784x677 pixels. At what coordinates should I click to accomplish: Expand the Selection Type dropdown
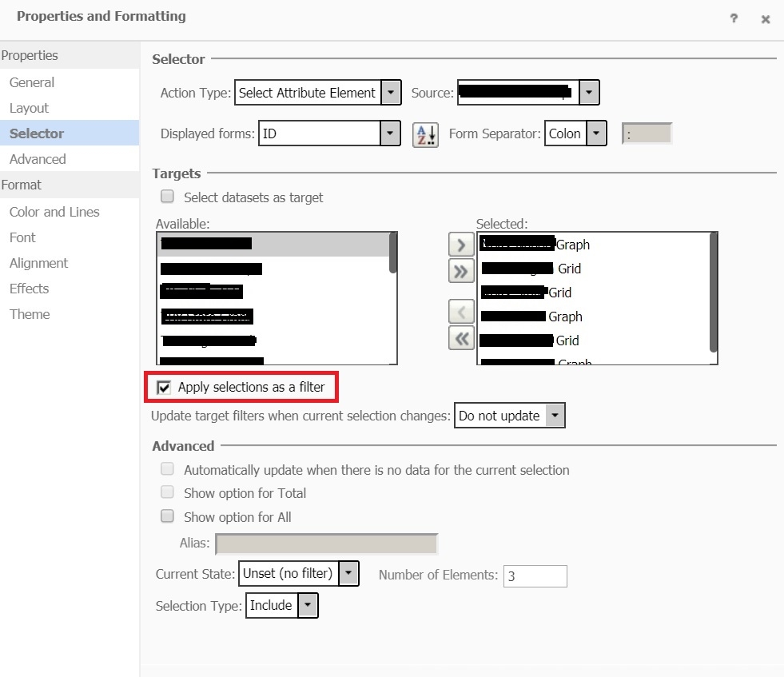(x=308, y=605)
